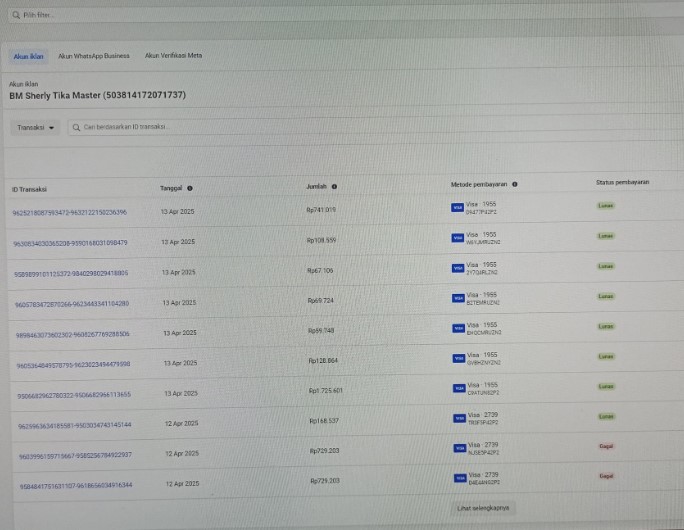Viewport: 684px width, 530px height.
Task: Click the Lunas status badge in Rp1.725.601 row
Action: coord(605,386)
